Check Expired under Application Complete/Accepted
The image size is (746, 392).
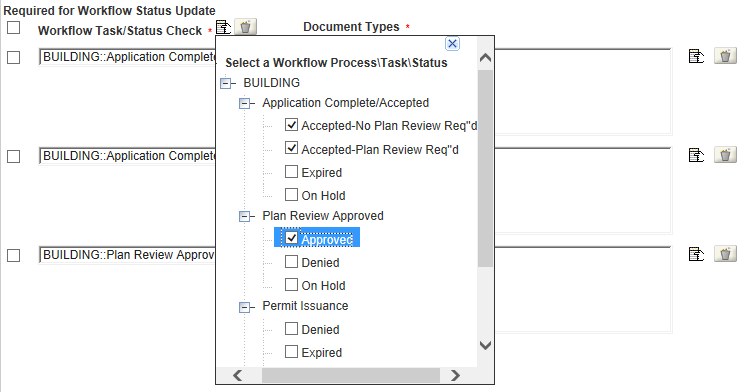click(x=291, y=171)
